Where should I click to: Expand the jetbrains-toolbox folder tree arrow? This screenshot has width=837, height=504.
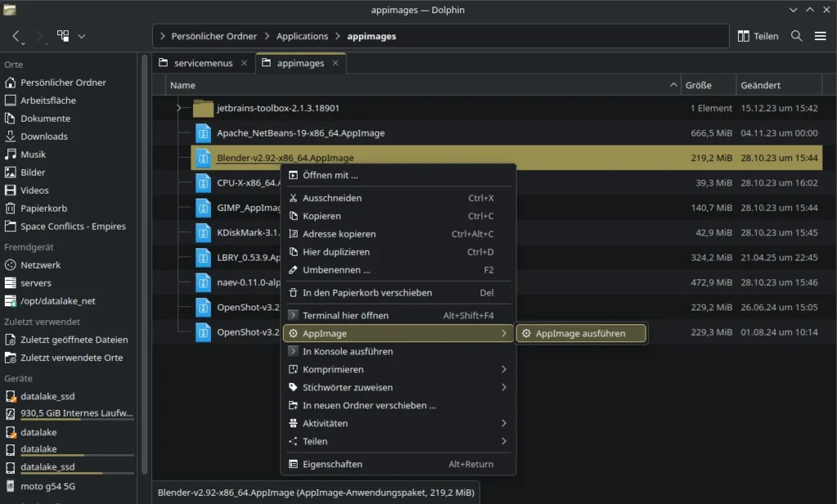click(179, 109)
